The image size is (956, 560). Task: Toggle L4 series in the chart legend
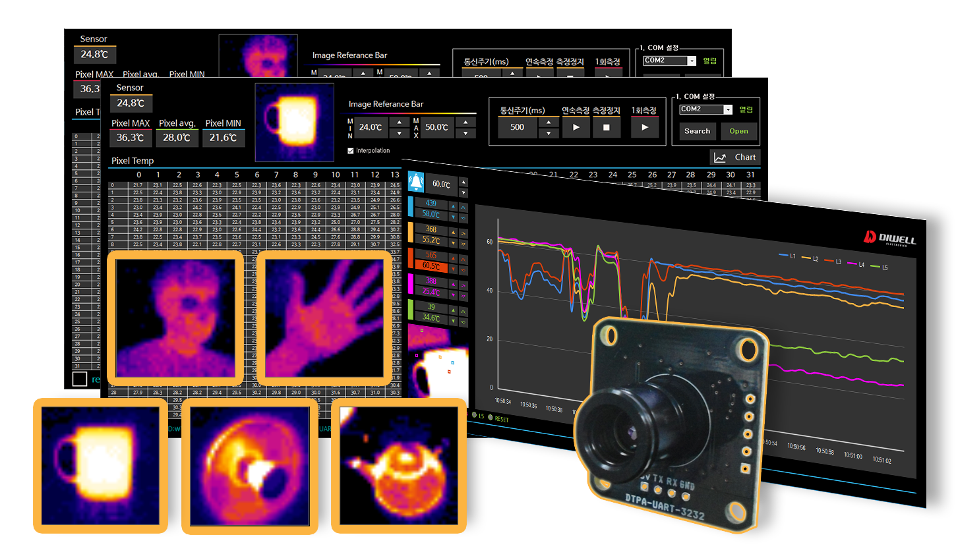(x=856, y=264)
